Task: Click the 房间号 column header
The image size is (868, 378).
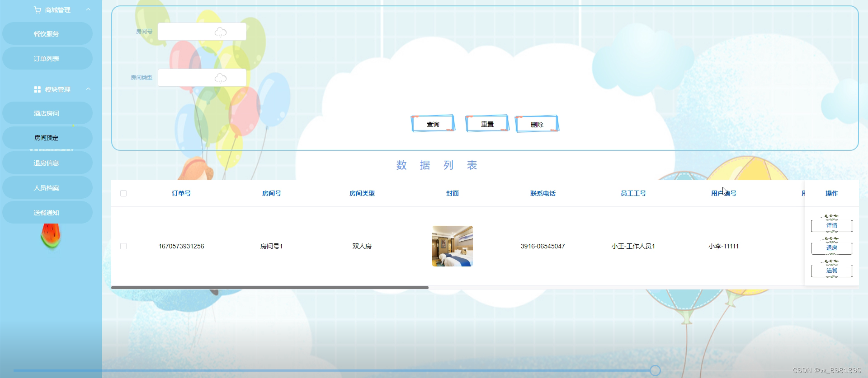Action: (272, 193)
